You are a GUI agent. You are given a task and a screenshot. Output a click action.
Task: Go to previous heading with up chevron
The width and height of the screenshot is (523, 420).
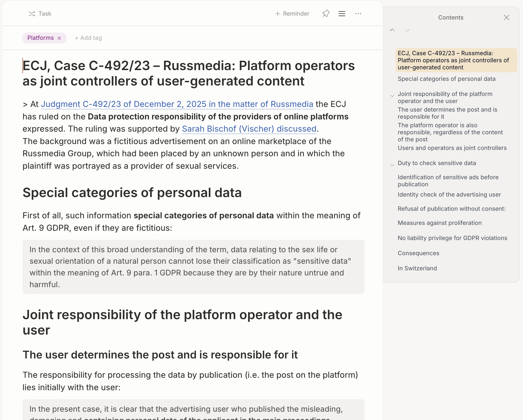point(392,30)
